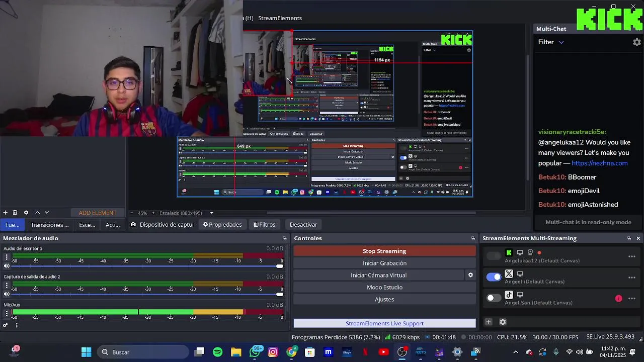Adjust Audio del escritorio volume slider

click(146, 266)
